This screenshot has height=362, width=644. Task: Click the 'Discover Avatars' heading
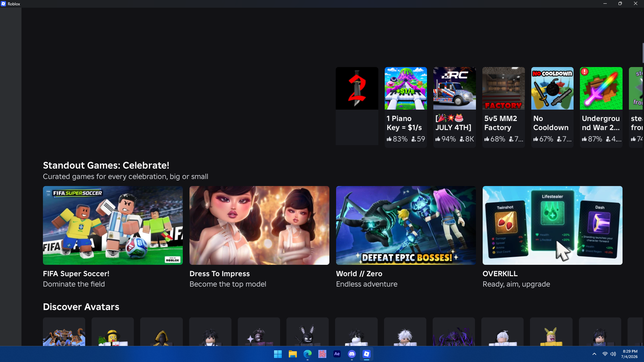pyautogui.click(x=81, y=307)
